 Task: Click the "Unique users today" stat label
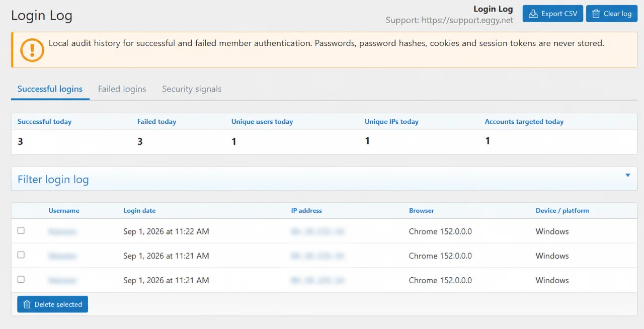262,122
